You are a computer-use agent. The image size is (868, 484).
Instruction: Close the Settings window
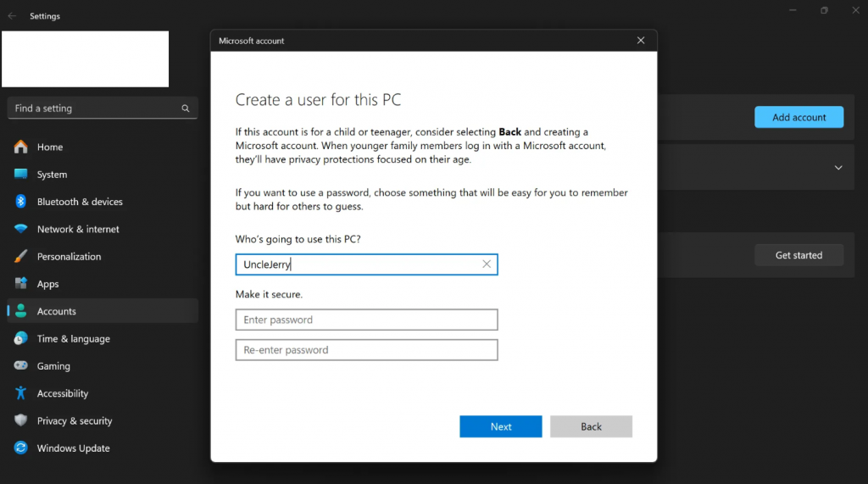coord(855,10)
